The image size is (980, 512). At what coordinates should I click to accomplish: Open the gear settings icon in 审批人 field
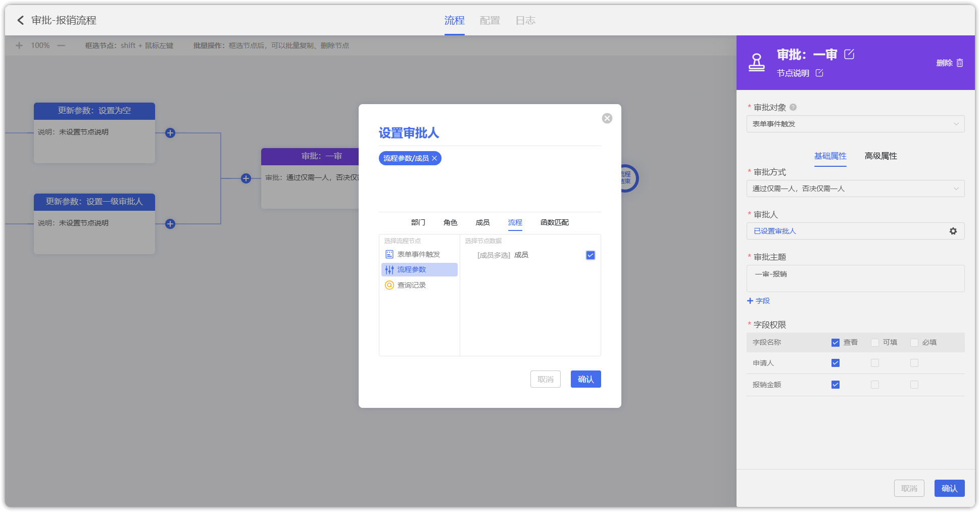tap(953, 231)
